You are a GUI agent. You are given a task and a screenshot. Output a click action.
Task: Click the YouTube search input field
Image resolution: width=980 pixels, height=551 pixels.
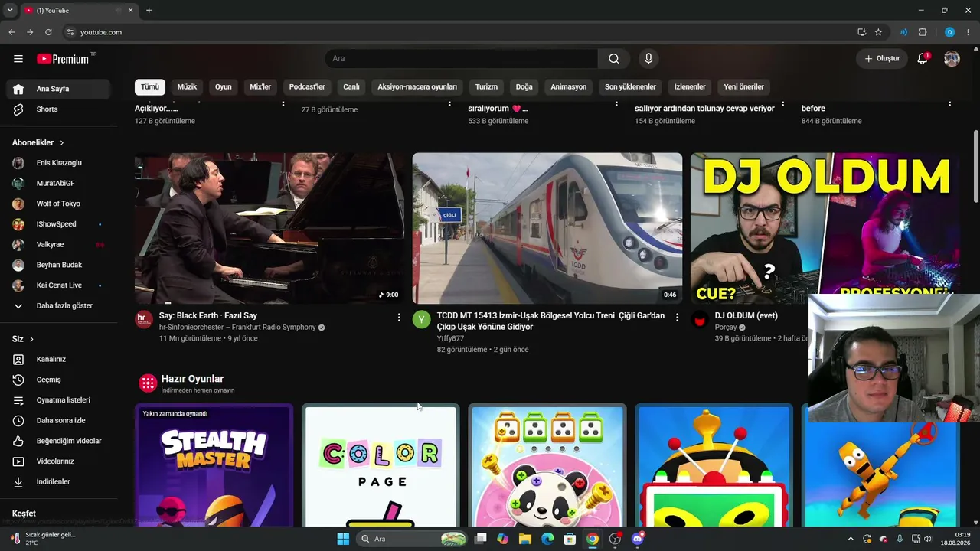tap(462, 59)
